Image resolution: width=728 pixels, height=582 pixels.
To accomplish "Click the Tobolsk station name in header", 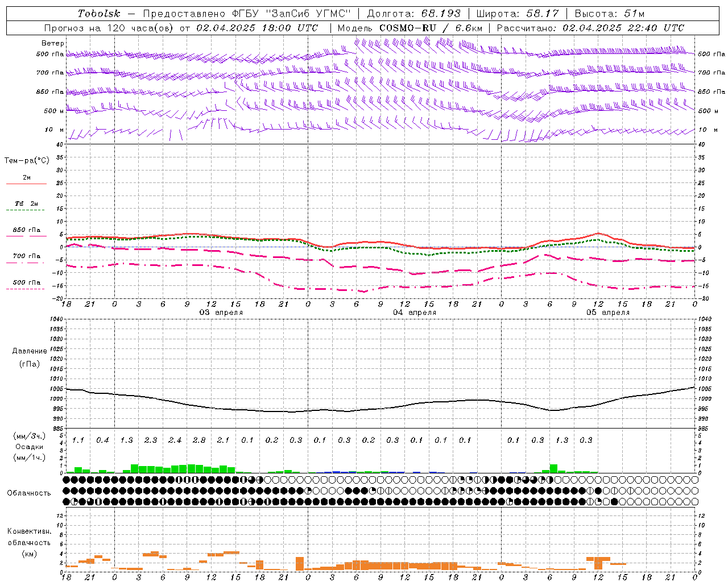I will (99, 14).
